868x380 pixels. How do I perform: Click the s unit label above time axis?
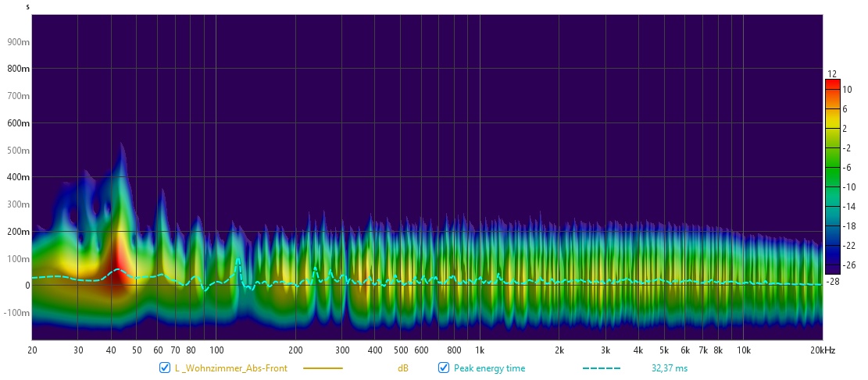tap(28, 7)
